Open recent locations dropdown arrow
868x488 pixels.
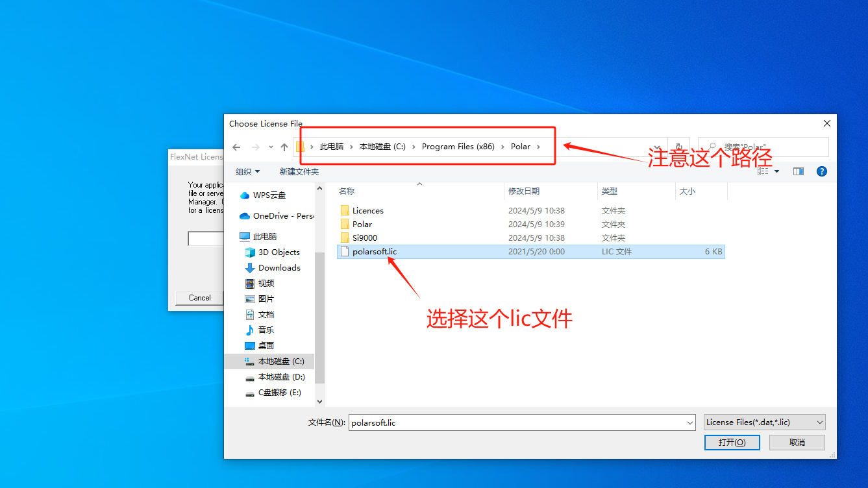(x=271, y=147)
